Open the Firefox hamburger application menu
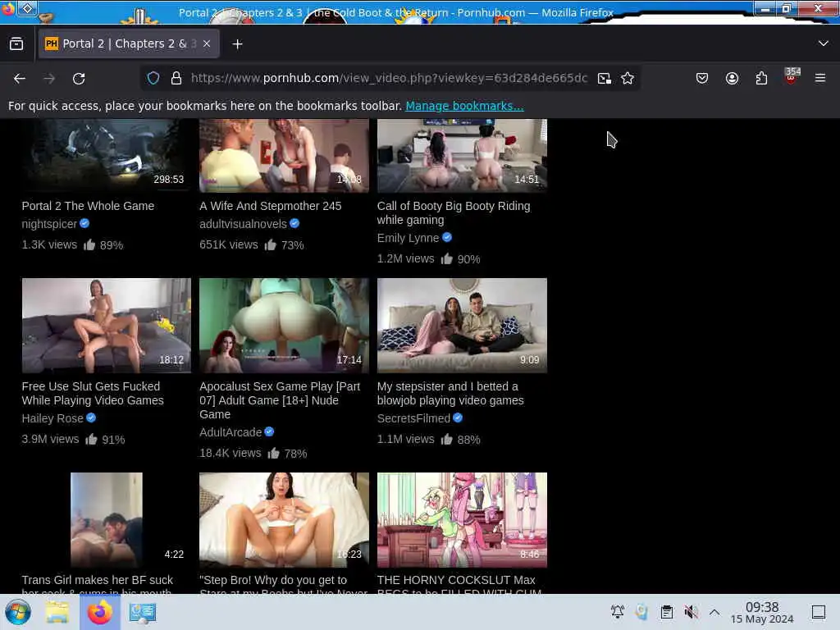 coord(820,78)
